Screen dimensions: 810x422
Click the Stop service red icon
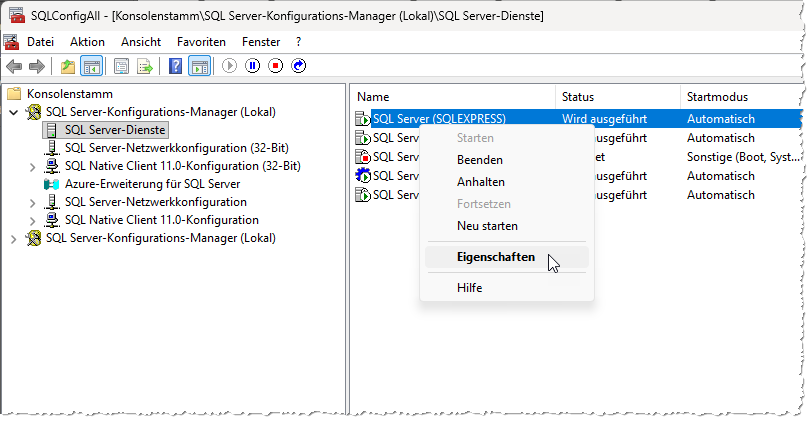275,66
